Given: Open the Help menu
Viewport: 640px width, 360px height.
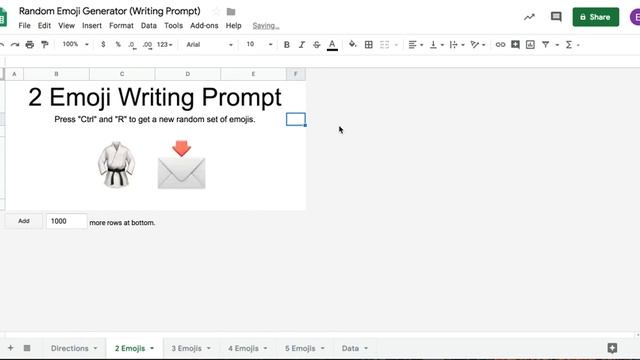Looking at the screenshot, I should pyautogui.click(x=233, y=25).
